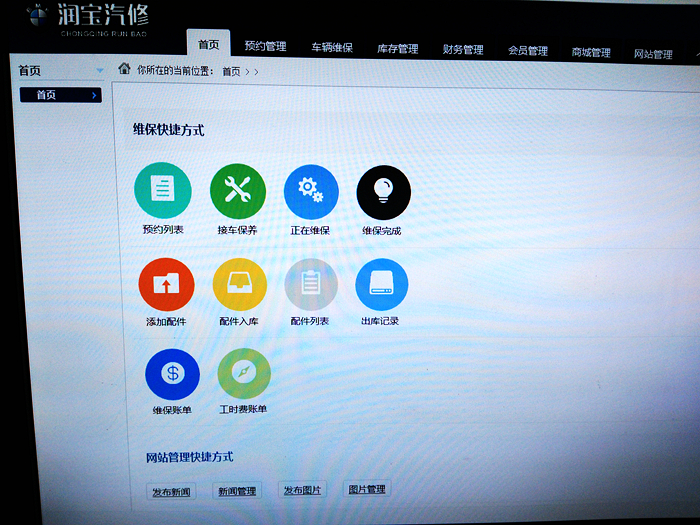Select the 库存管理 tab
Image resolution: width=700 pixels, height=525 pixels.
(x=398, y=49)
